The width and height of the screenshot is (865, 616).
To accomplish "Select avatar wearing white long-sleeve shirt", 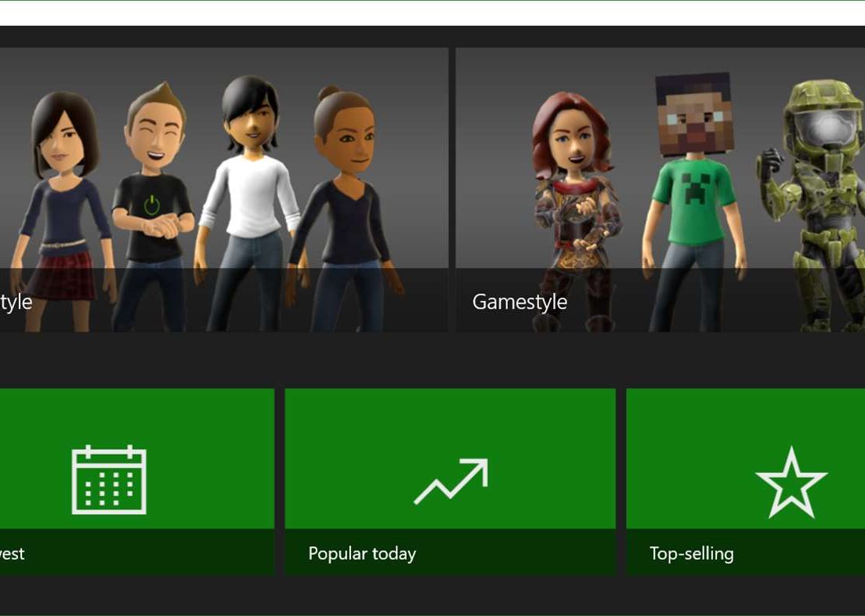I will pos(249,196).
